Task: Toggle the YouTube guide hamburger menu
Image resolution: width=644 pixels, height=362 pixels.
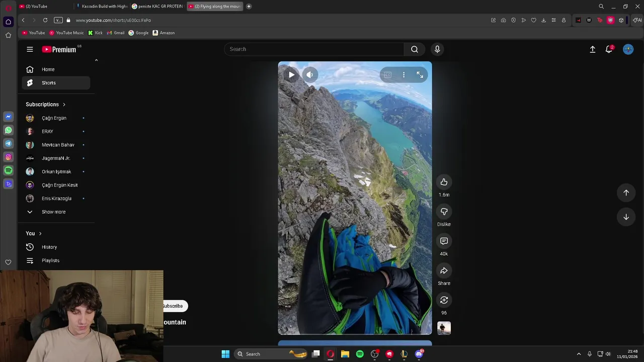Action: (x=30, y=49)
